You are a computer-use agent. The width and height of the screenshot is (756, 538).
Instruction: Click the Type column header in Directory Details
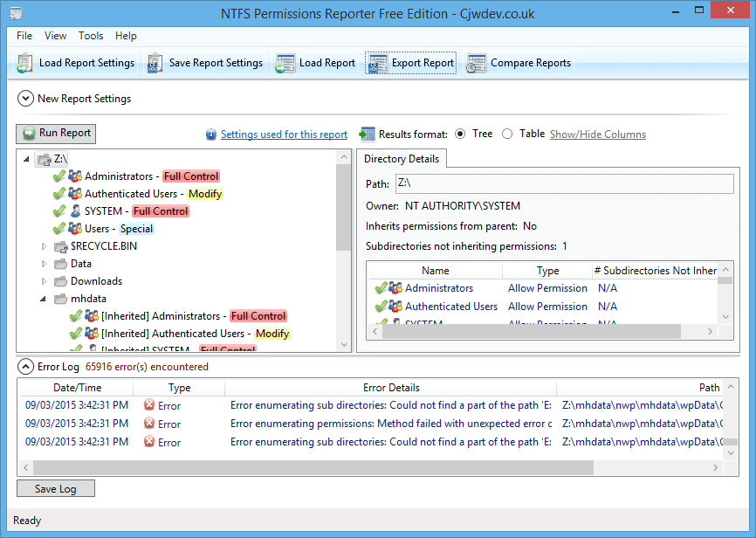pyautogui.click(x=547, y=271)
